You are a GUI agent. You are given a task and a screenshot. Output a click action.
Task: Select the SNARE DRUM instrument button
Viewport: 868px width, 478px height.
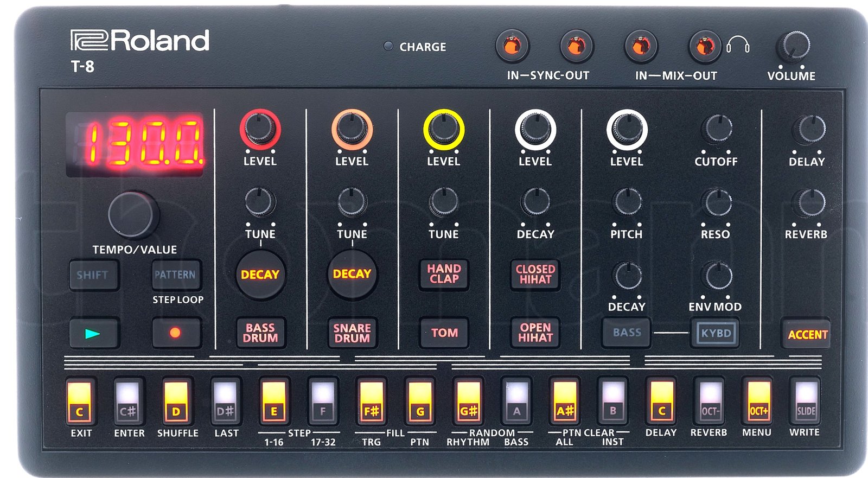(x=352, y=333)
